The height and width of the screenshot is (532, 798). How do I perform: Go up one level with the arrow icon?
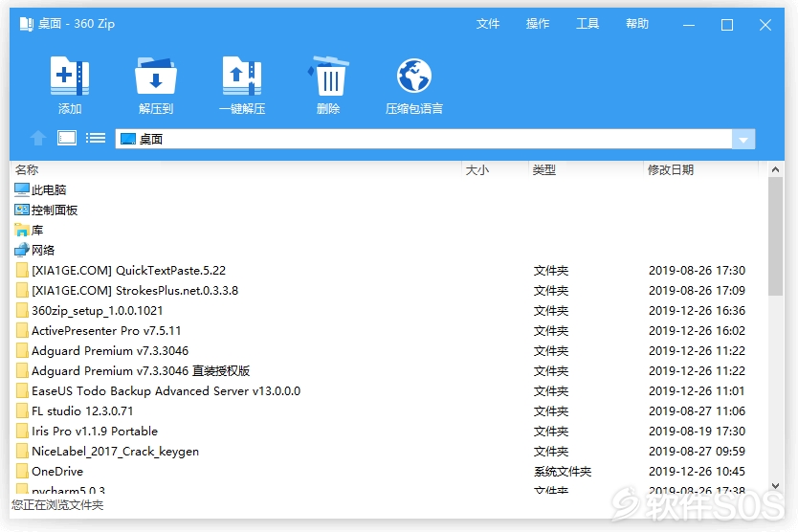pyautogui.click(x=38, y=138)
